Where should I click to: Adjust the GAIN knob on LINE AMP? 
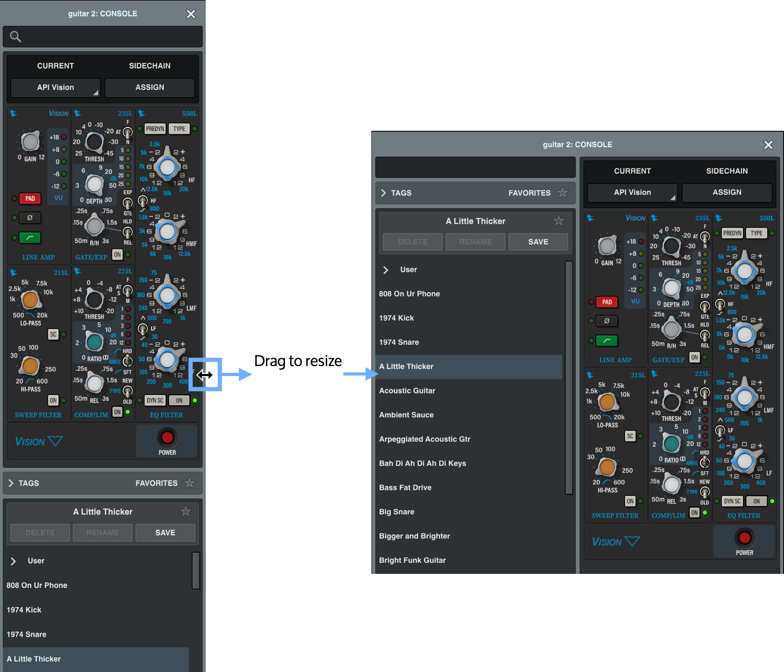pos(30,141)
